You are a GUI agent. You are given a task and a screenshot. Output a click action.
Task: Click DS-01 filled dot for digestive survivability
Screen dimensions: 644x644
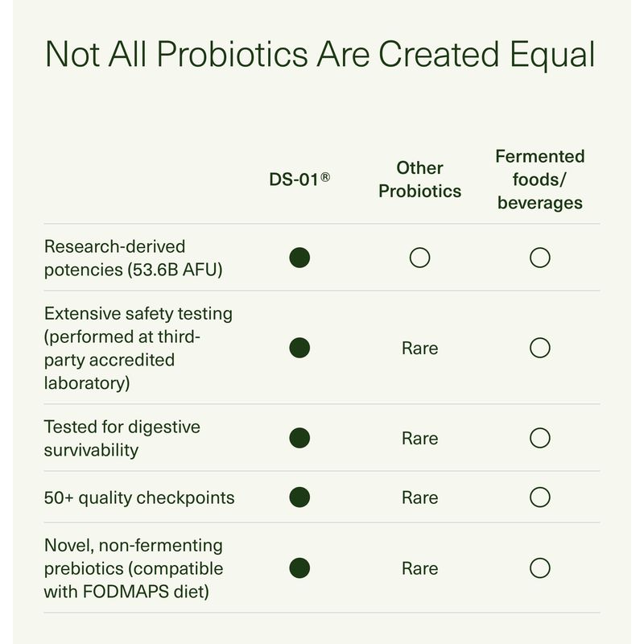299,438
